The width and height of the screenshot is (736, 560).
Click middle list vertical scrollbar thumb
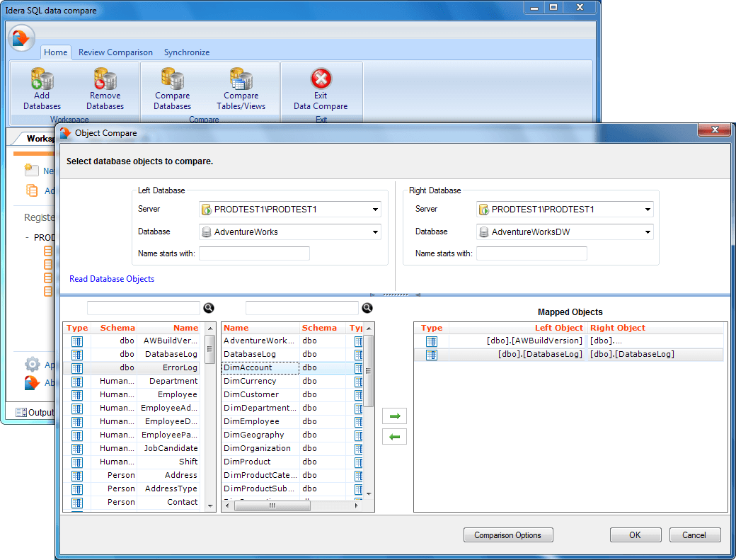pos(369,371)
